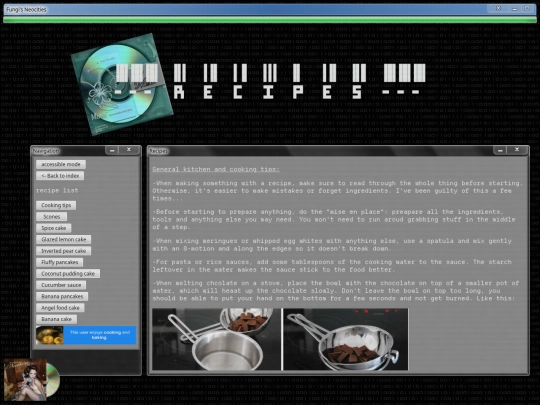Open the Angel food cake recipe

click(x=60, y=308)
